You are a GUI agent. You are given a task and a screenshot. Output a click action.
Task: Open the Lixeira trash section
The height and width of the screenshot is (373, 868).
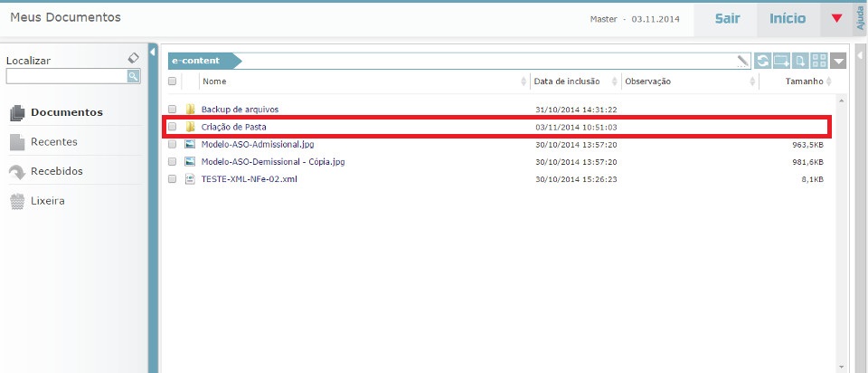click(48, 201)
